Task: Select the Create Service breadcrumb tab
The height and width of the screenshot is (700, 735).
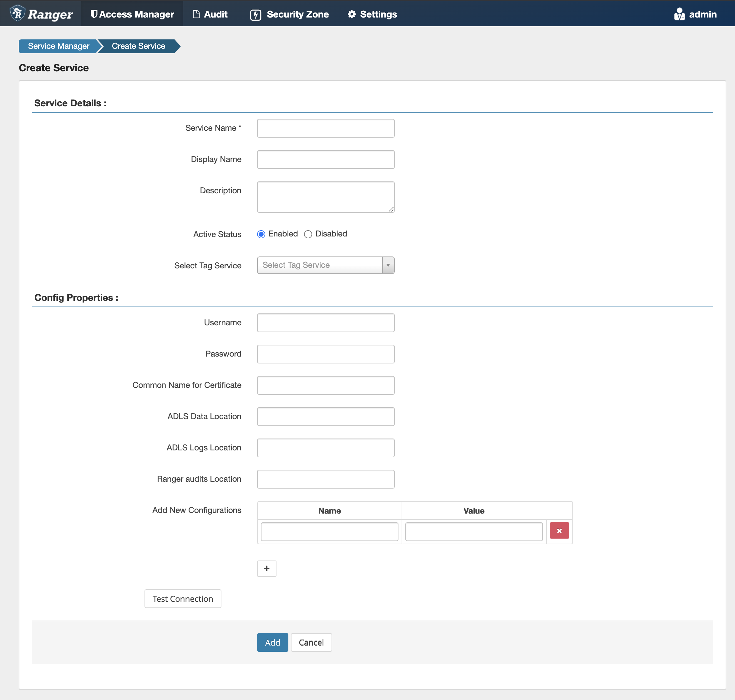Action: pos(138,46)
